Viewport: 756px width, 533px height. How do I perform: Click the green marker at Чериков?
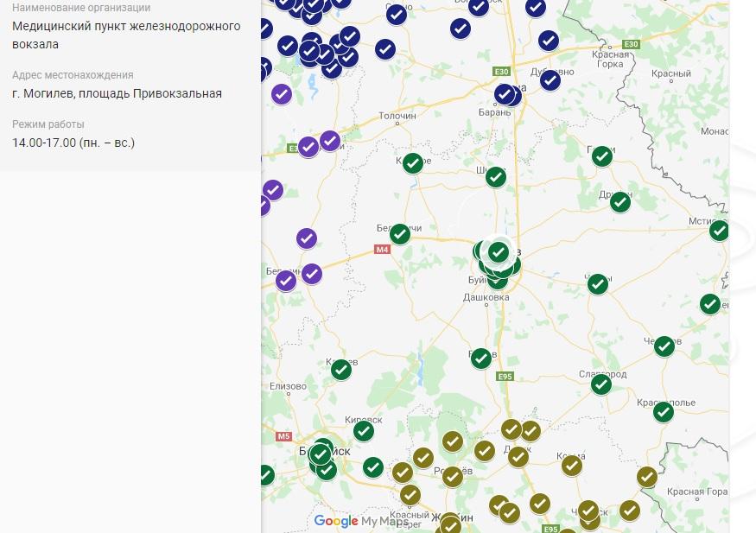tap(664, 346)
